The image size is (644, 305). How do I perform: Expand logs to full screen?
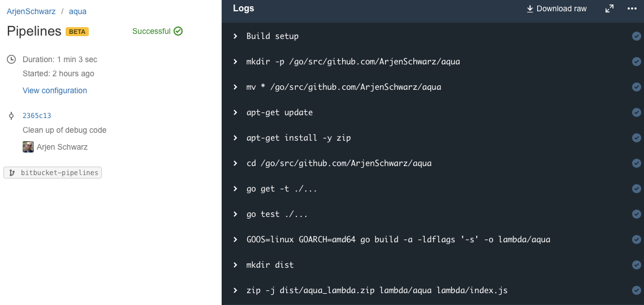610,8
